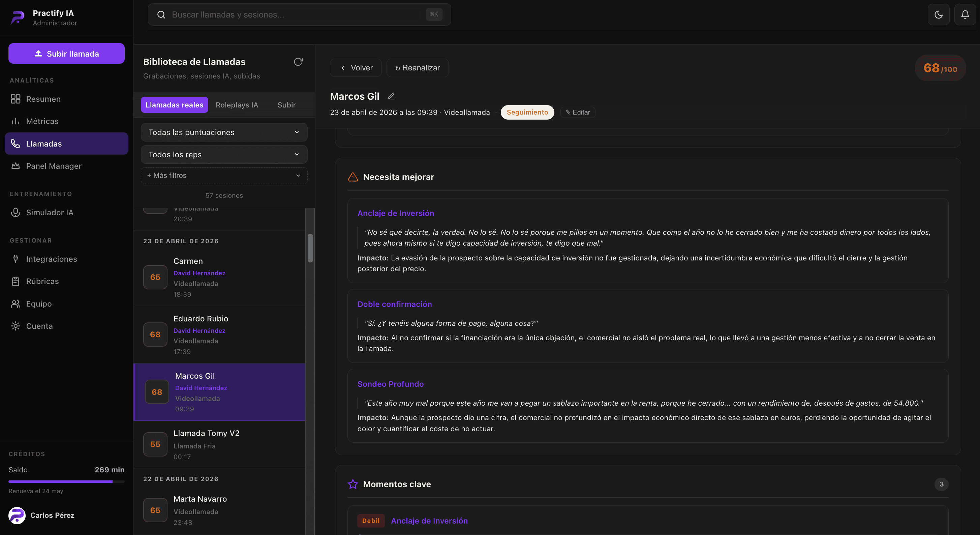980x535 pixels.
Task: Open the Eduardo Rubio call
Action: point(219,335)
